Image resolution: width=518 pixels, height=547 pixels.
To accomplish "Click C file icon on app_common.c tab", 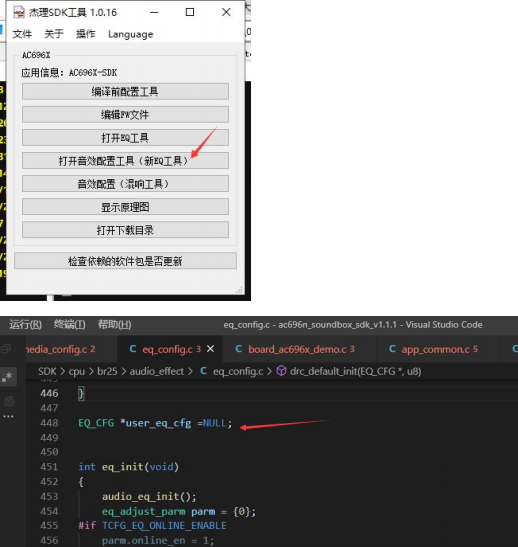I will pyautogui.click(x=392, y=349).
